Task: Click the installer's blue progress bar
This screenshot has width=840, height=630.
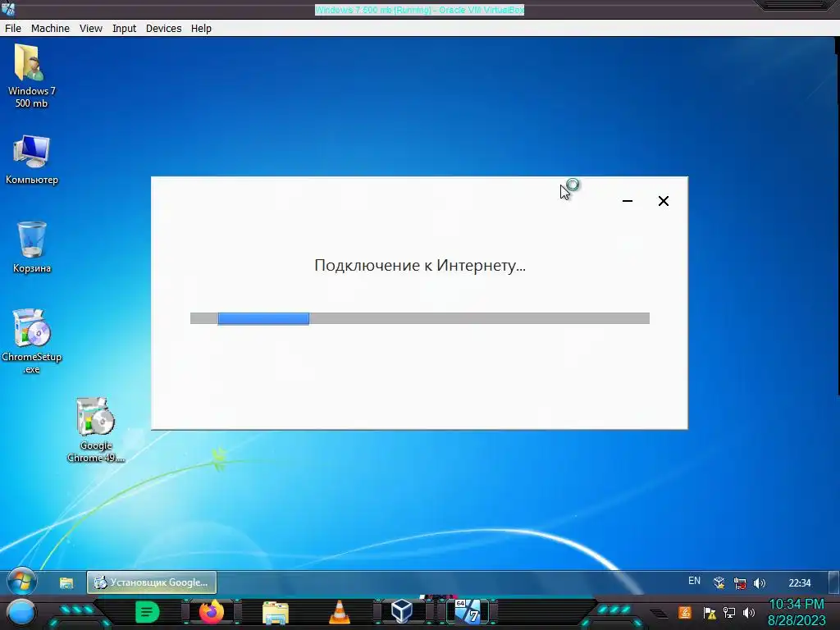Action: (x=263, y=319)
